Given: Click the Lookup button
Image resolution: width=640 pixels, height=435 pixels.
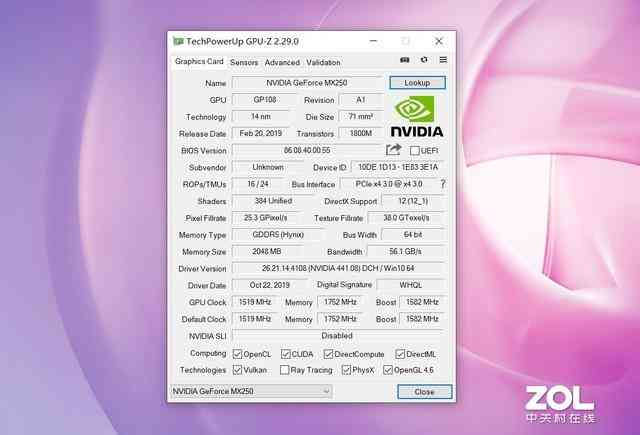Looking at the screenshot, I should 417,83.
